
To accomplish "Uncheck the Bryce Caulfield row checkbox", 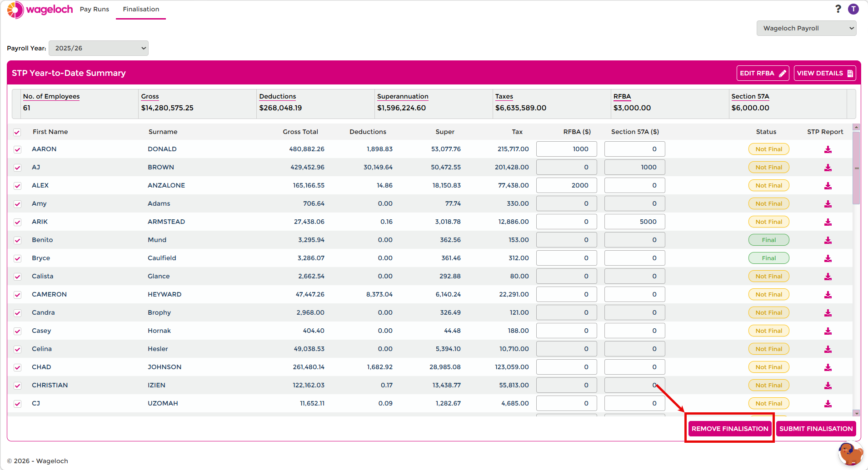I will coord(17,258).
